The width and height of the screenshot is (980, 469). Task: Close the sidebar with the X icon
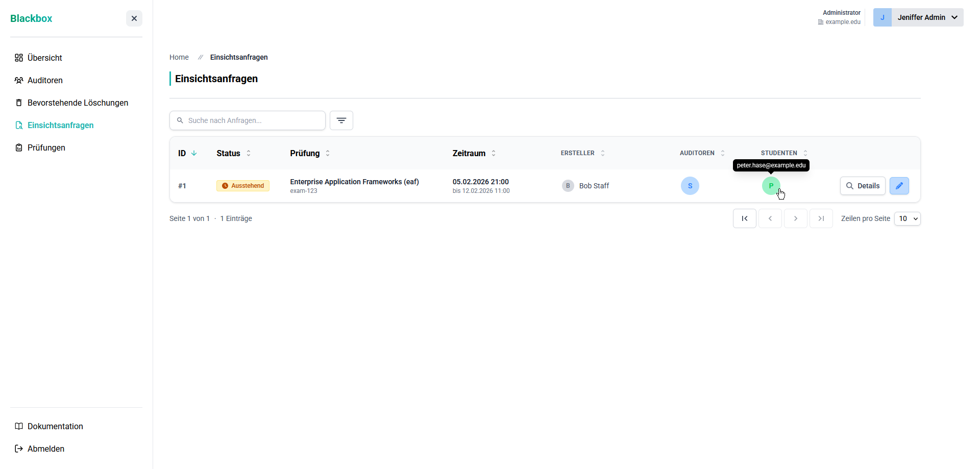click(134, 18)
